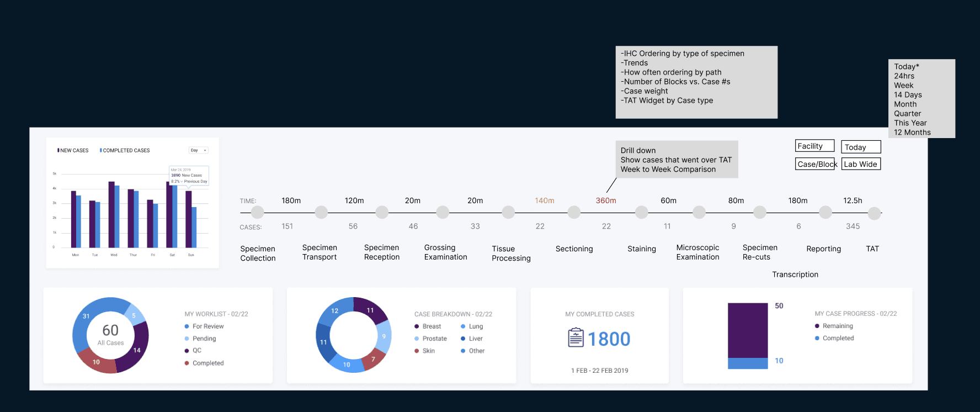980x412 pixels.
Task: Click the QC legend dot
Action: (187, 351)
